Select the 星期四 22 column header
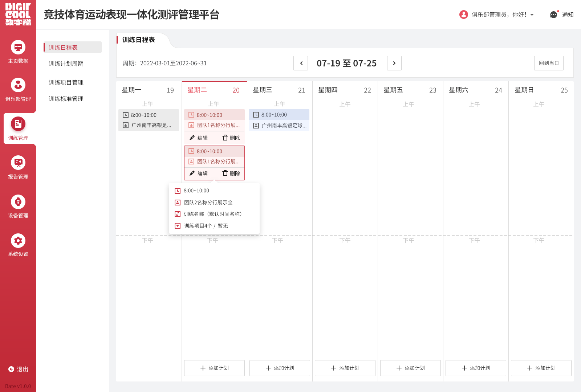This screenshot has height=392, width=581. [345, 90]
